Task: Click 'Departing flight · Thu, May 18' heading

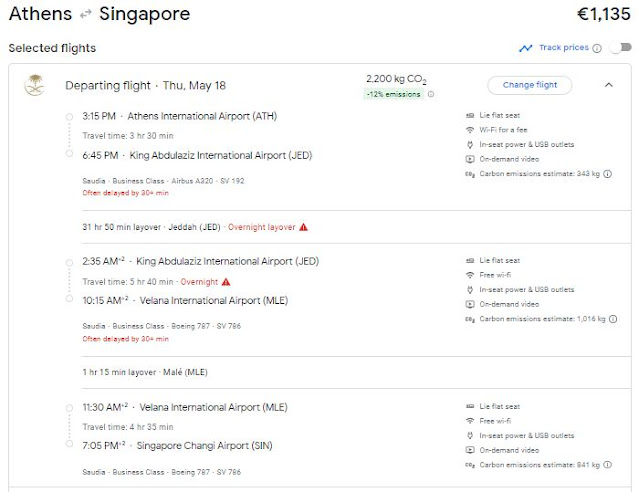Action: (x=145, y=86)
